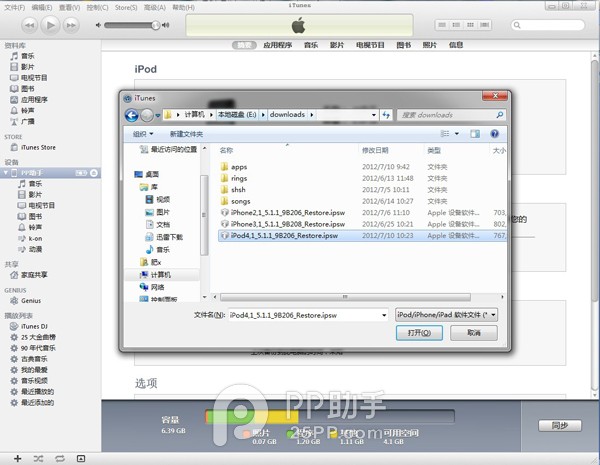Open the 帮助(H) menu
This screenshot has width=600, height=465.
(x=183, y=7)
